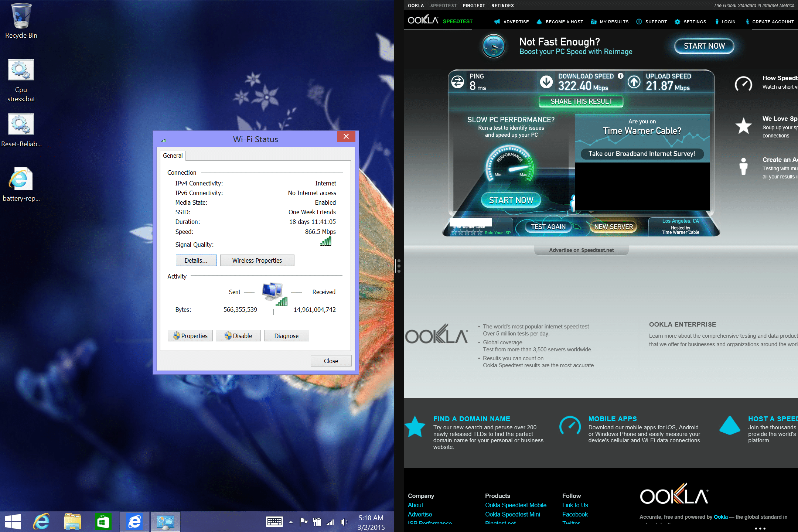This screenshot has height=532, width=798.
Task: Open the FIND A DOMAIN NAME link
Action: (x=471, y=419)
